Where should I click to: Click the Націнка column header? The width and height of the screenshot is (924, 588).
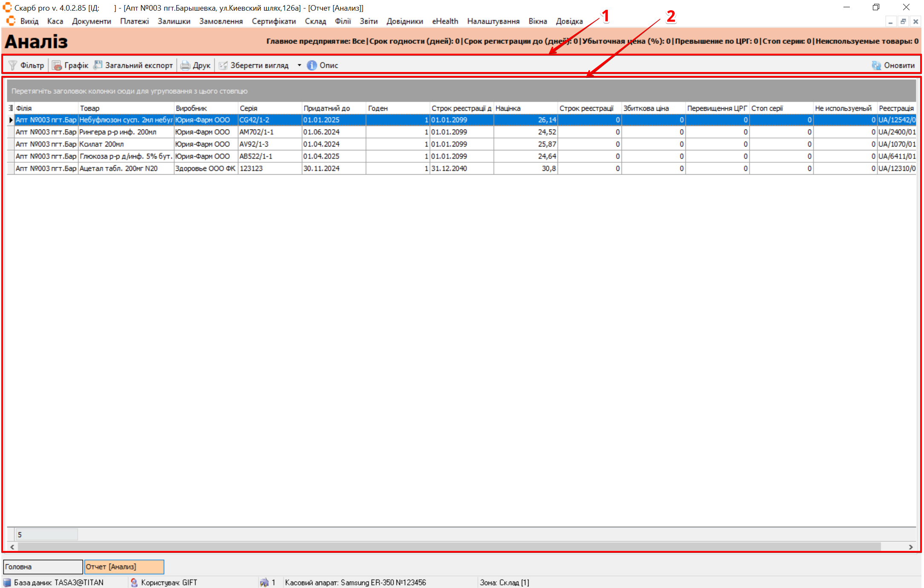click(x=525, y=108)
